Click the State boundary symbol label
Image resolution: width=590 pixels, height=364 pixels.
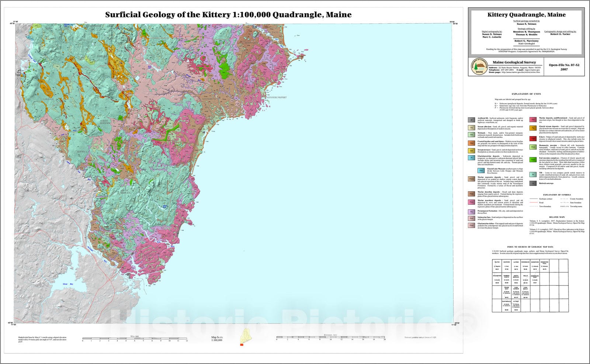[576, 202]
